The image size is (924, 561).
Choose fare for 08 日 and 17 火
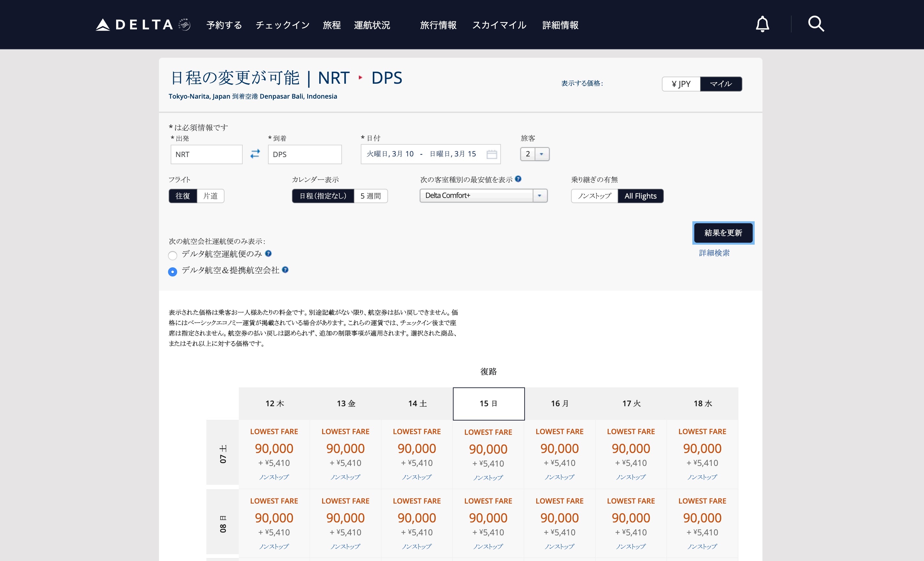pyautogui.click(x=631, y=523)
